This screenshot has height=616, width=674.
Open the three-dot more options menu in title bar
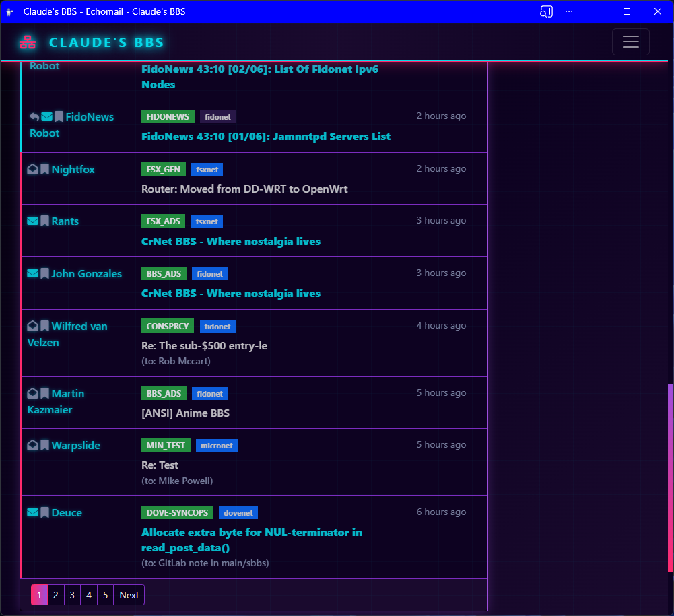tap(569, 11)
